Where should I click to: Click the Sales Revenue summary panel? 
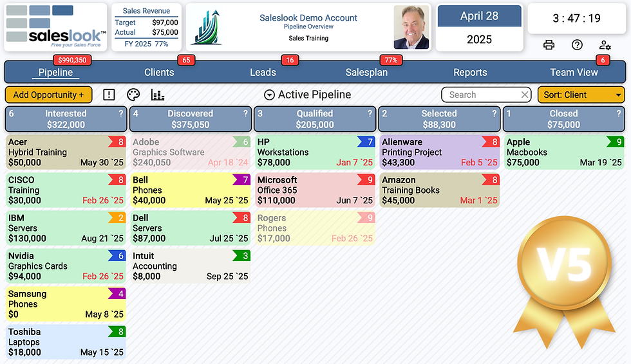pos(146,27)
